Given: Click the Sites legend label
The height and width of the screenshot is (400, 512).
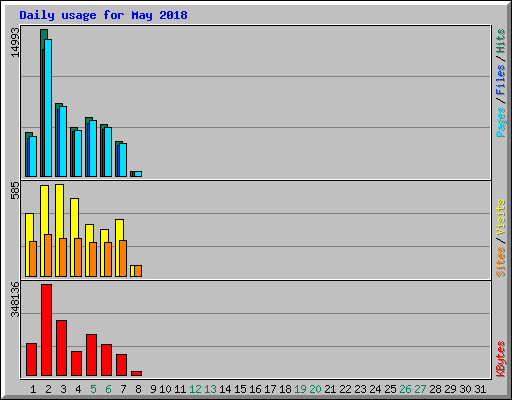Looking at the screenshot, I should [501, 262].
